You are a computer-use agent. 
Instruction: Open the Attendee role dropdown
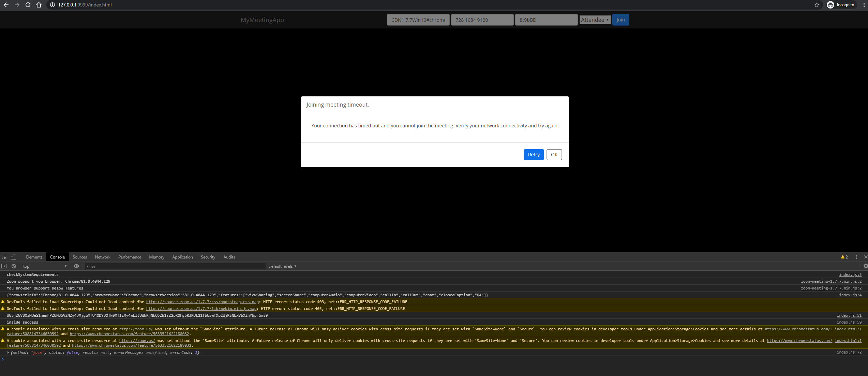(595, 20)
